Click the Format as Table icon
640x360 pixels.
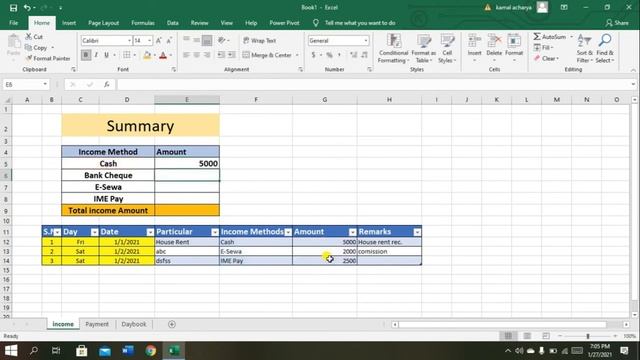click(424, 41)
